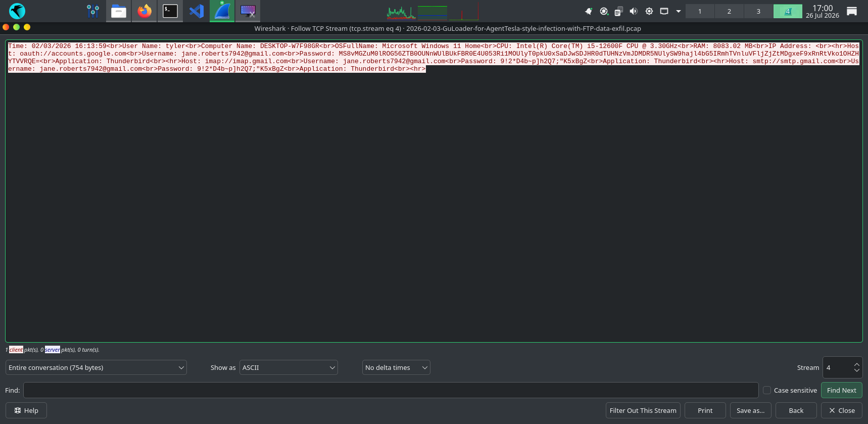Switch to virtual desktop 1
Viewport: 868px width, 424px height.
(700, 11)
